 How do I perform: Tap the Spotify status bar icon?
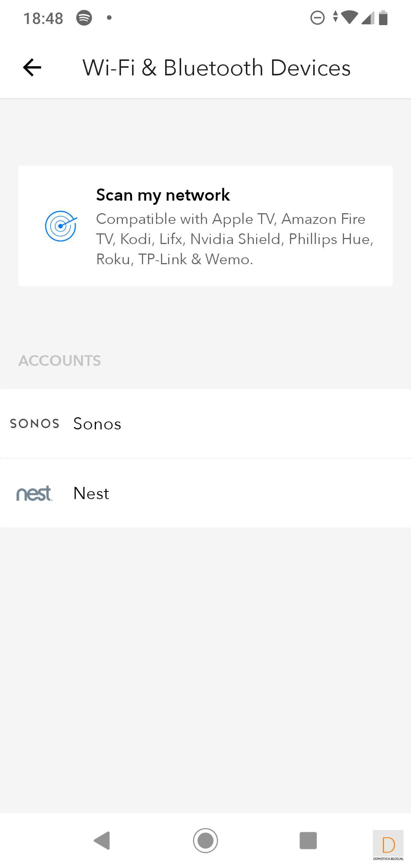click(x=84, y=18)
